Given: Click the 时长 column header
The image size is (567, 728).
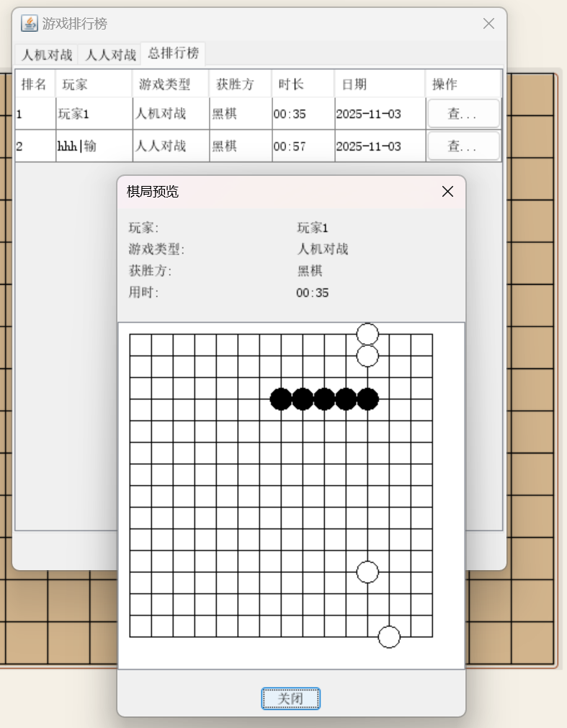Looking at the screenshot, I should [x=303, y=84].
